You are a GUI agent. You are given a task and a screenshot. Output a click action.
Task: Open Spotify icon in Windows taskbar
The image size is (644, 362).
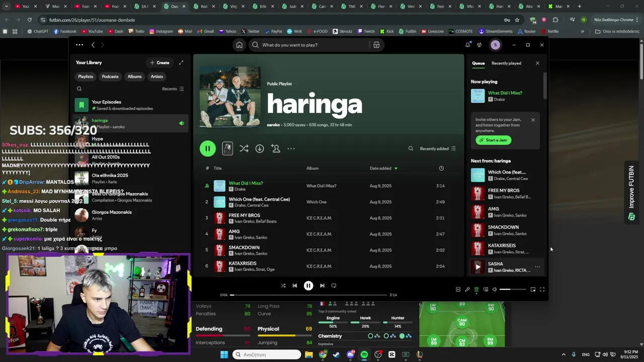364,354
